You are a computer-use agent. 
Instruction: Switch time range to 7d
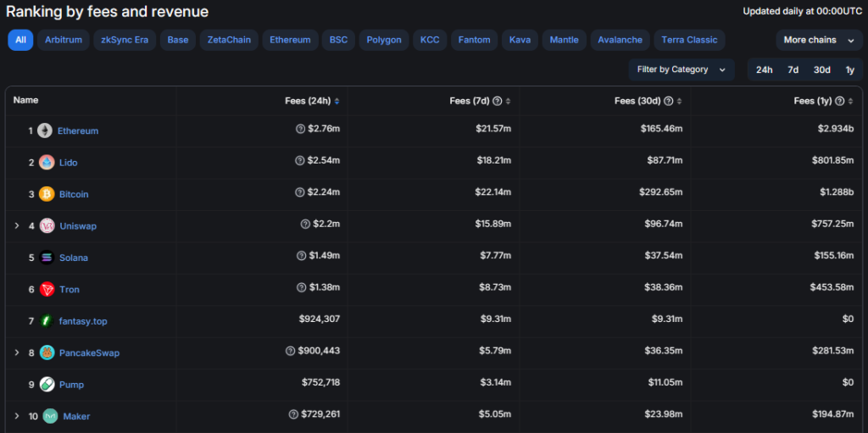tap(793, 69)
